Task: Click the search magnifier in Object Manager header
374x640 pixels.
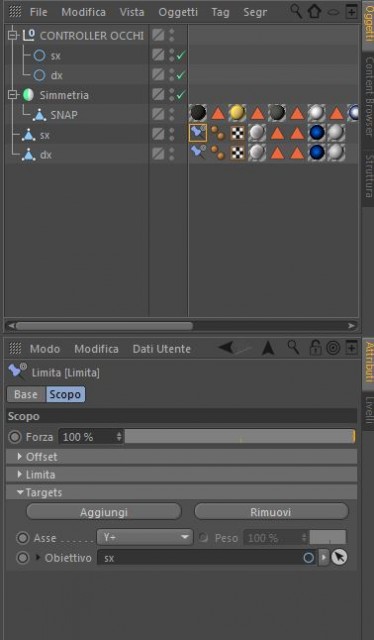Action: tap(296, 11)
